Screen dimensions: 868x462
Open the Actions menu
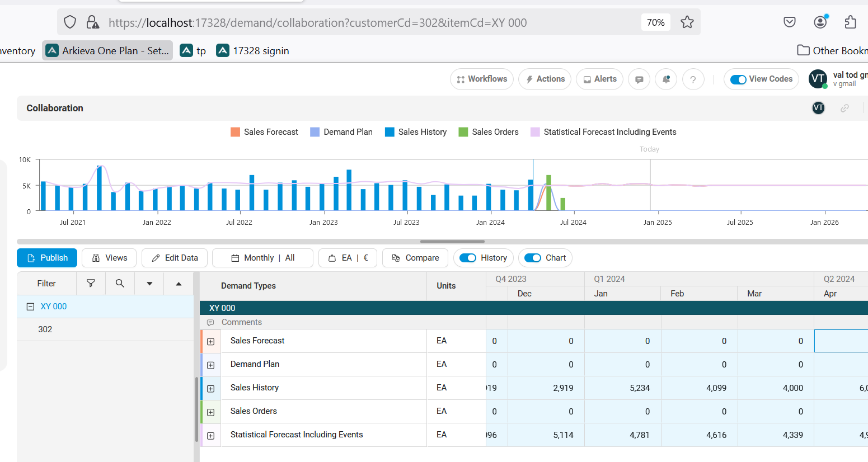pos(545,79)
